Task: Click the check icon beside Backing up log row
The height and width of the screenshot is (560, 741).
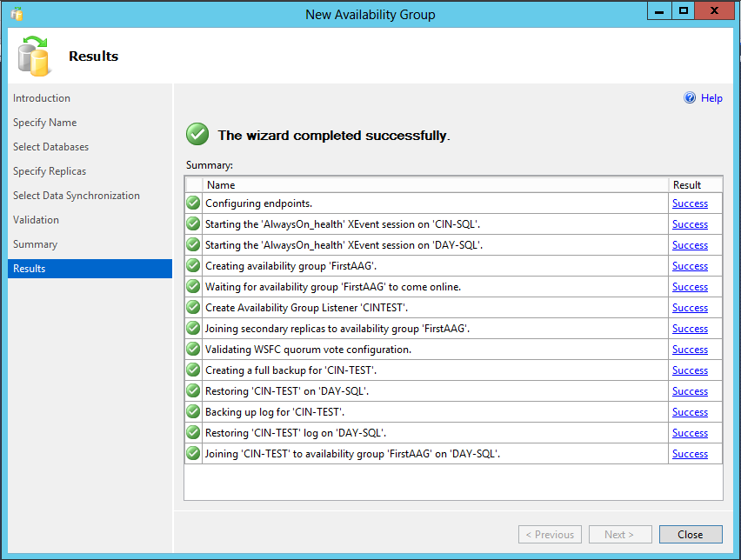Action: [193, 411]
